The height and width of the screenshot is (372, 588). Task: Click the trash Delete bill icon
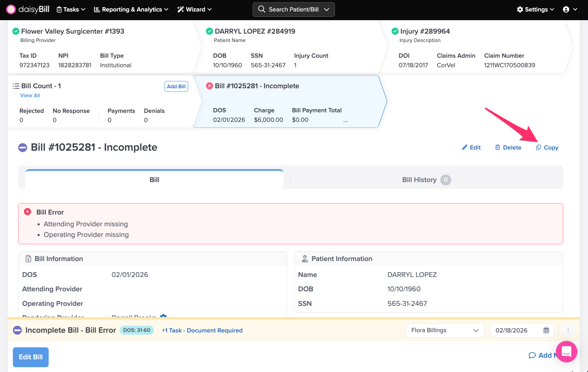pos(498,147)
